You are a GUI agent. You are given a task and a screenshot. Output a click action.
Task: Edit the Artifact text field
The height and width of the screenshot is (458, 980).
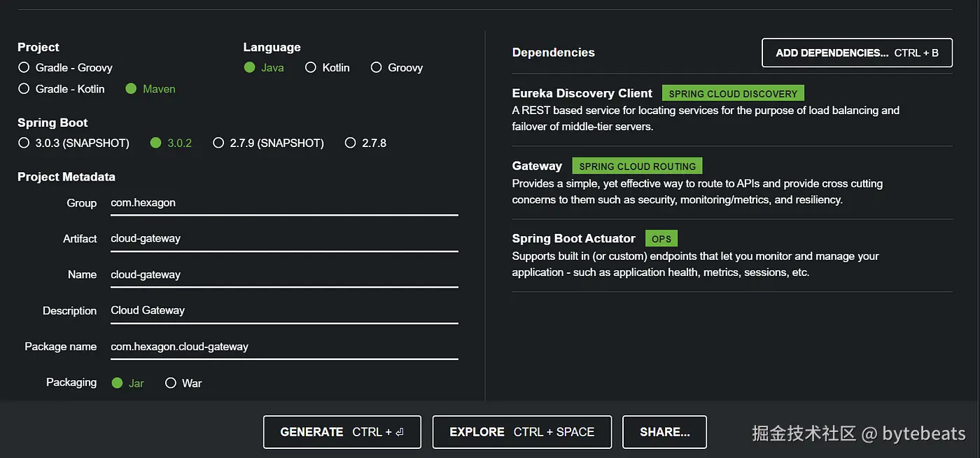(x=283, y=239)
